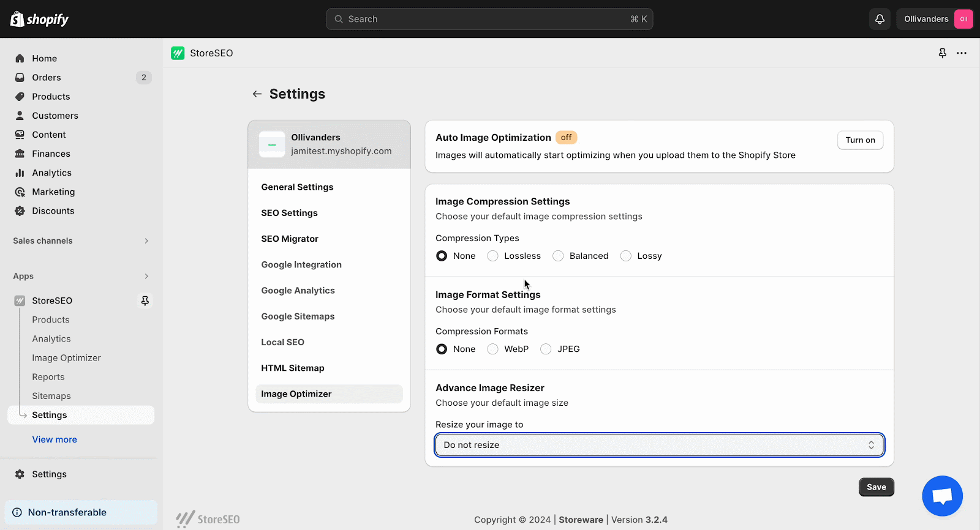
Task: Select the WebP compression format
Action: pos(492,349)
